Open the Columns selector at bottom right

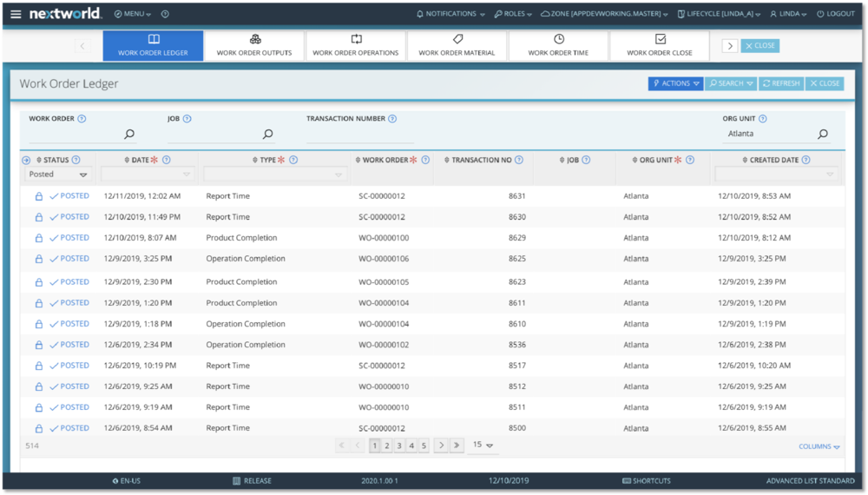tap(819, 446)
